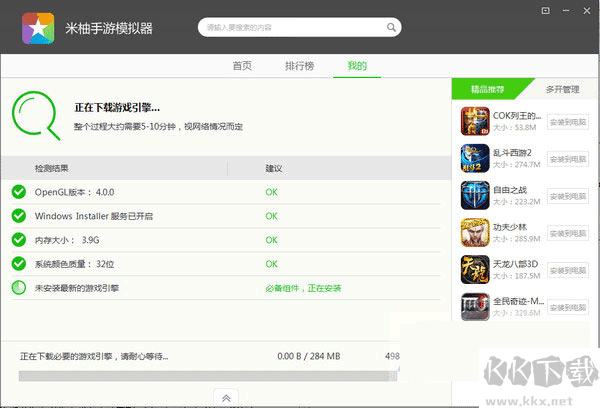Install 功夫少林 to the computer
The image size is (600, 408).
[x=568, y=233]
